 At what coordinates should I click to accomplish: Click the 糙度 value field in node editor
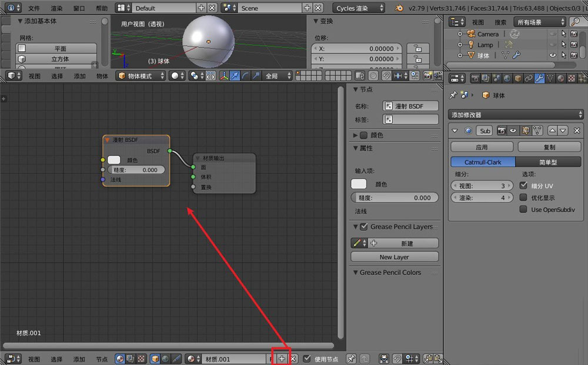pyautogui.click(x=135, y=170)
